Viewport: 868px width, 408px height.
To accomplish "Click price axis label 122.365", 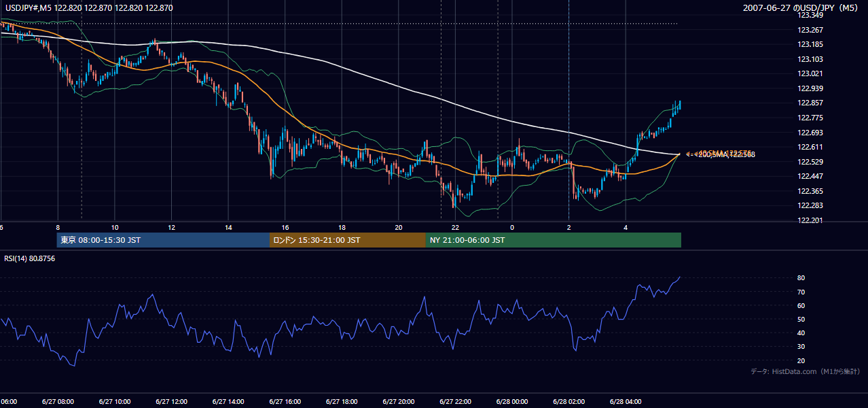I will pyautogui.click(x=810, y=191).
